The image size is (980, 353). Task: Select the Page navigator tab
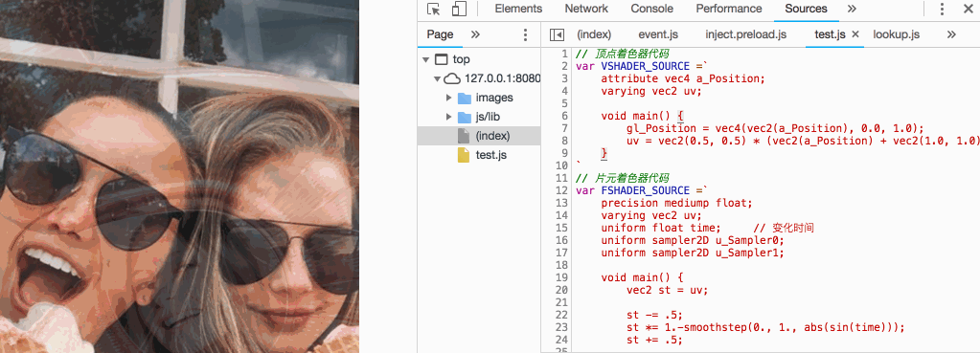coord(440,34)
